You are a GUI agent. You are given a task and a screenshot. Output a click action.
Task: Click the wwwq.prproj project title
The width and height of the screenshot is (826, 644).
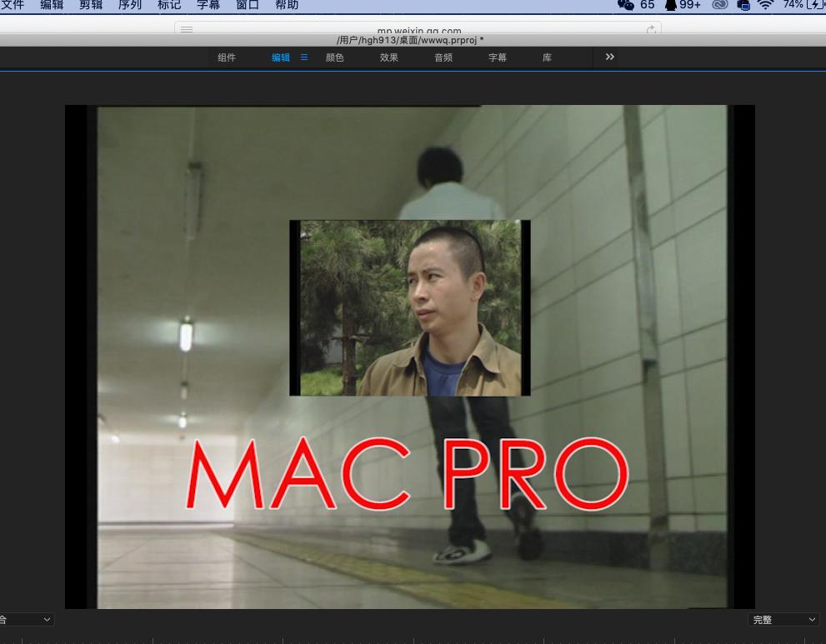coord(409,40)
